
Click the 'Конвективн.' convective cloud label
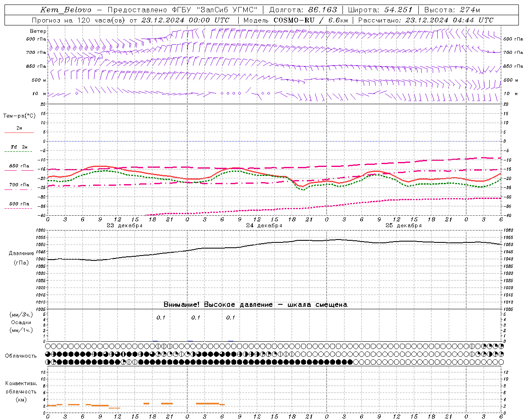[21, 383]
